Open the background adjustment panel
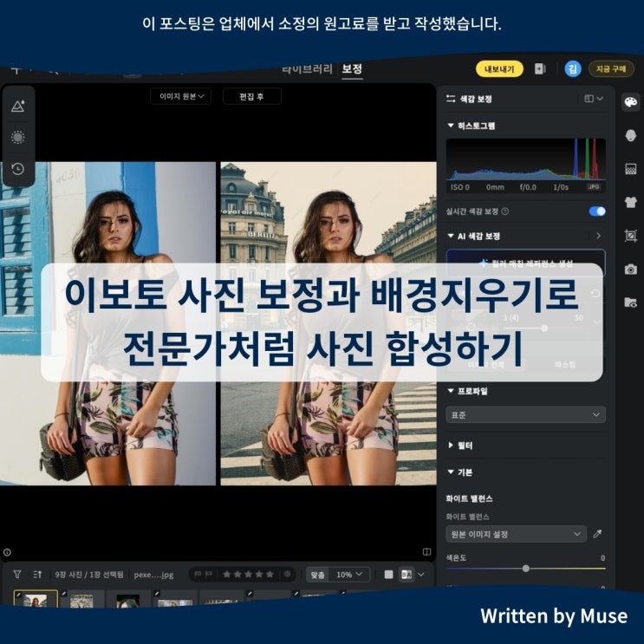The height and width of the screenshot is (644, 644). coord(630,169)
